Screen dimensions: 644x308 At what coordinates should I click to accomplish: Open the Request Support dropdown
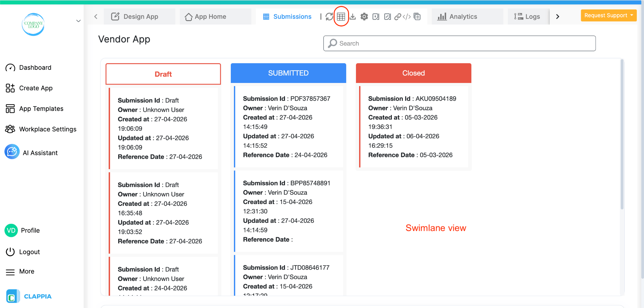tap(608, 15)
